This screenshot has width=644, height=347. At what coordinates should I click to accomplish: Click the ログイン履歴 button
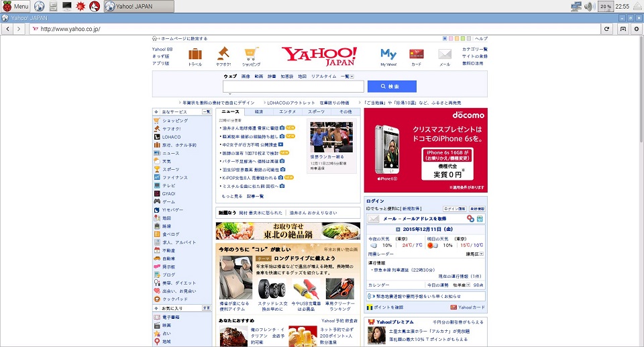(x=454, y=209)
